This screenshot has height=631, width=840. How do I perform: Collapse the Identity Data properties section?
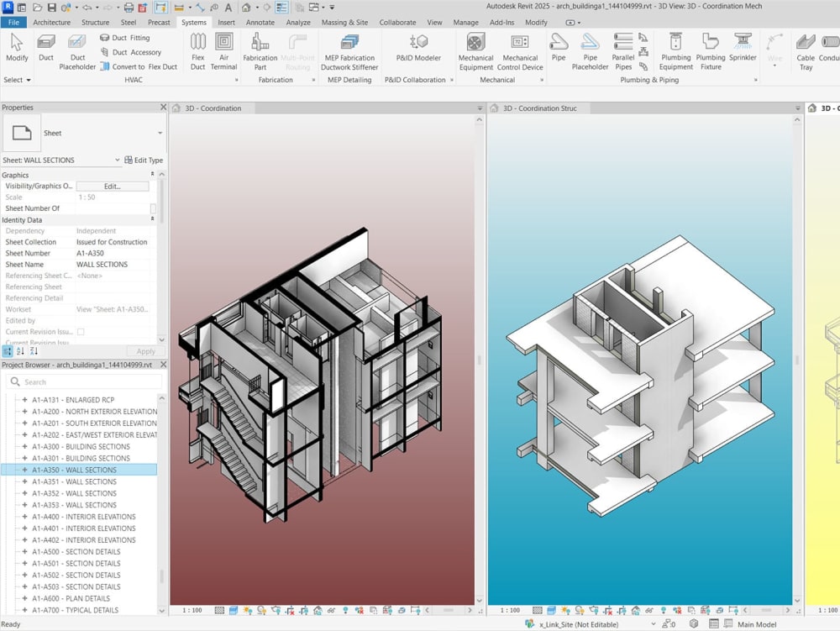point(152,219)
